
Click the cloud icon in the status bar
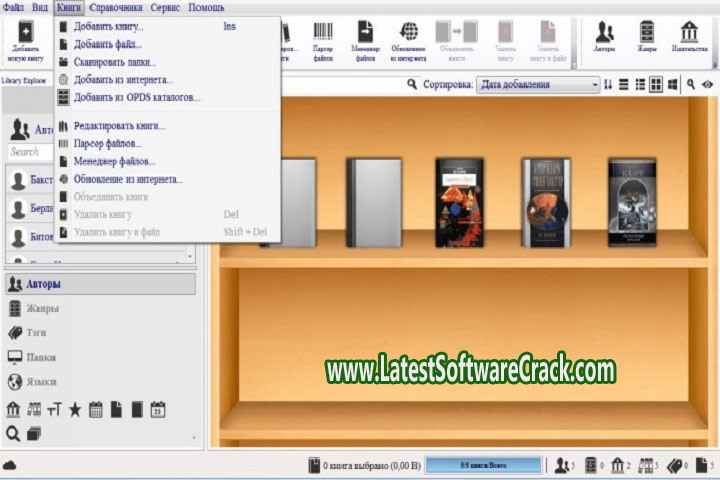10,465
